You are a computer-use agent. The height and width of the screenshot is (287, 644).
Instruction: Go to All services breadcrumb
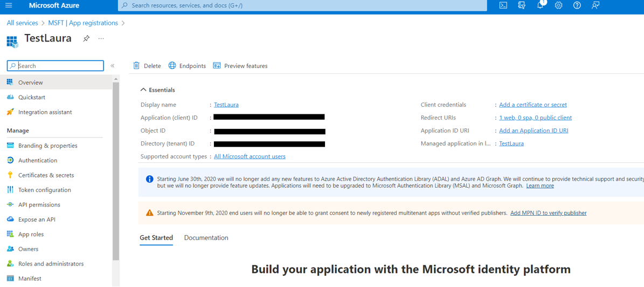point(23,23)
